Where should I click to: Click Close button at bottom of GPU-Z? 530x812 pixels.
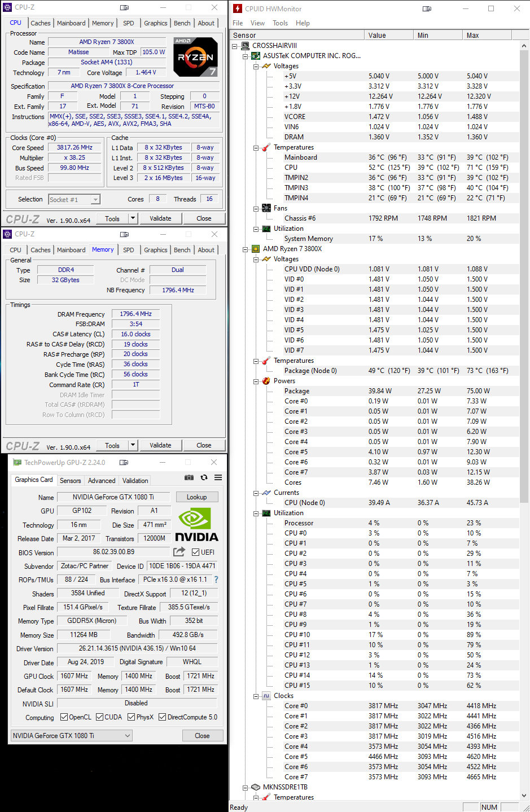[x=203, y=735]
